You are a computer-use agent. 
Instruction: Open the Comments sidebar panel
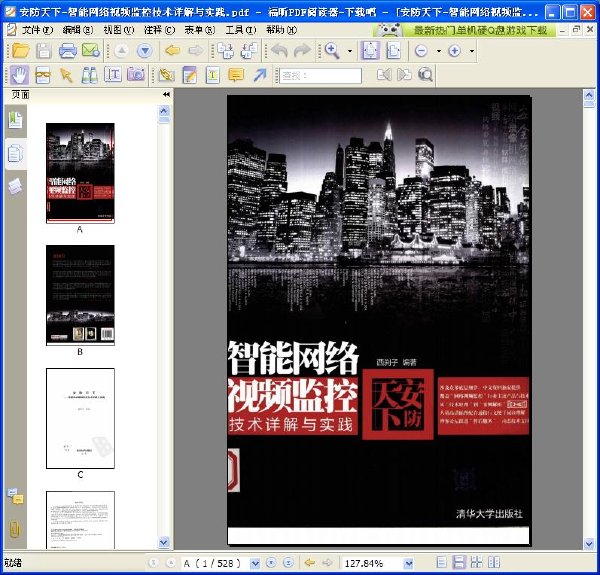point(15,496)
